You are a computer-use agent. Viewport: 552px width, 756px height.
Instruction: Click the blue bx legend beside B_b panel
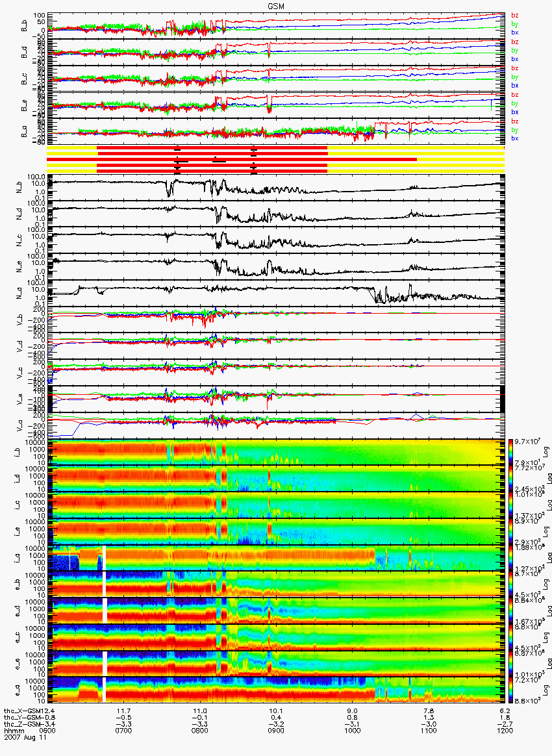[515, 32]
